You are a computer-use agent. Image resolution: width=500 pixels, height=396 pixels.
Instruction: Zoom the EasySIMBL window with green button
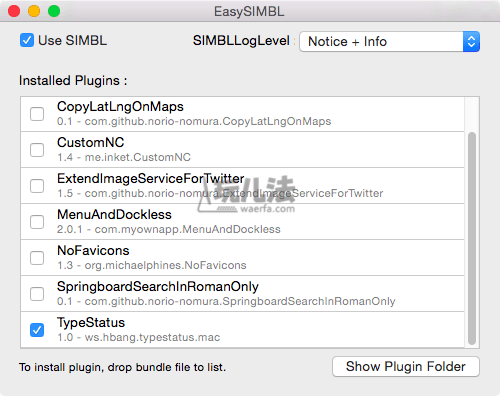click(x=54, y=11)
